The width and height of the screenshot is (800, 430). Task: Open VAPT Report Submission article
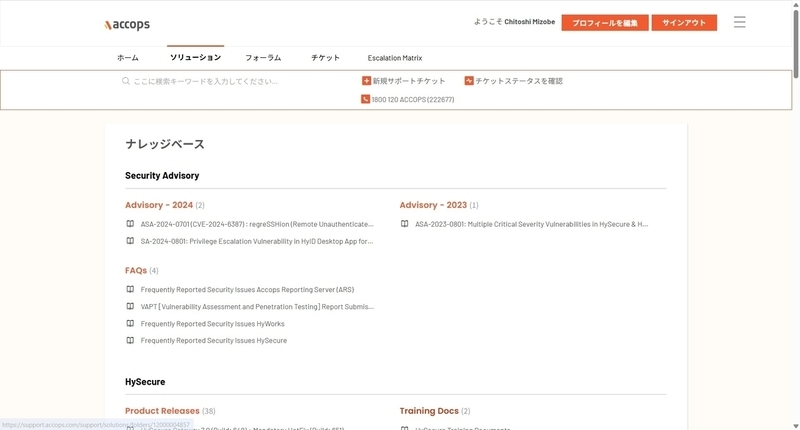pyautogui.click(x=257, y=307)
